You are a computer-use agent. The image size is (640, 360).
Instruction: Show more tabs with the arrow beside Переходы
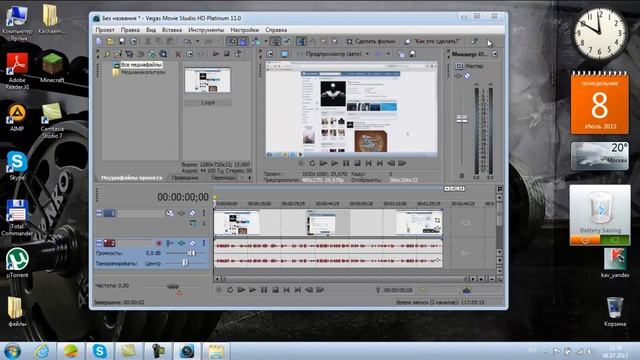pos(250,178)
